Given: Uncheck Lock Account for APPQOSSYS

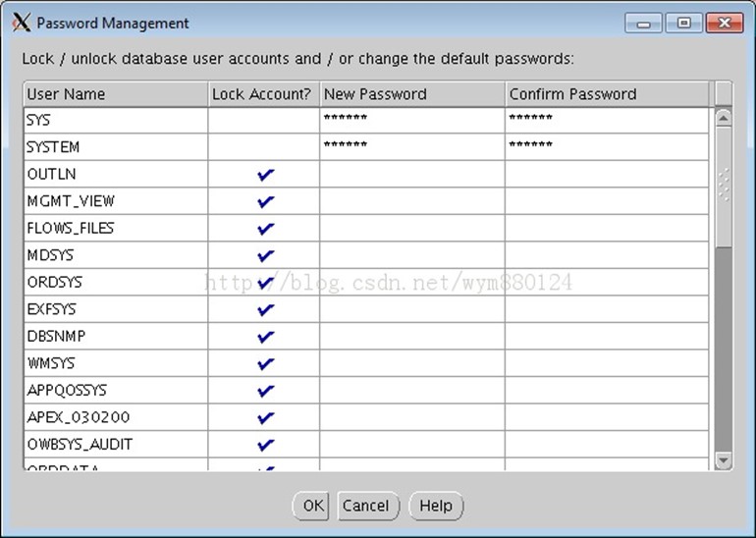Looking at the screenshot, I should 266,390.
